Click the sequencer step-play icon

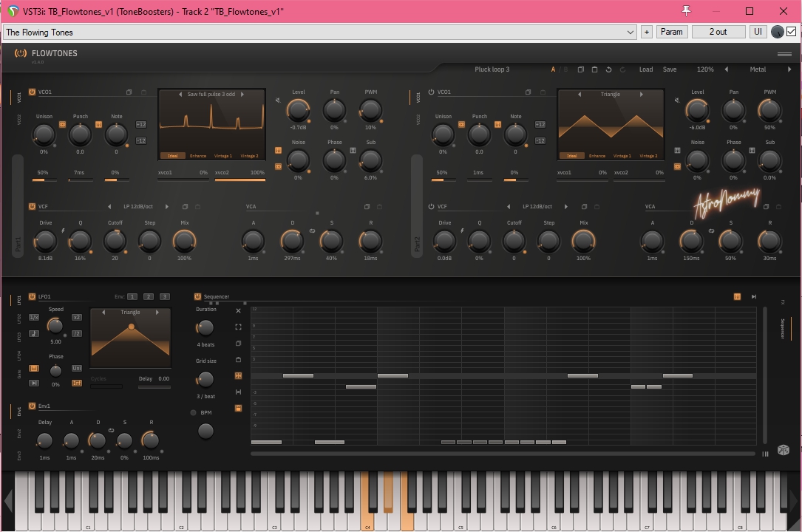pyautogui.click(x=753, y=296)
